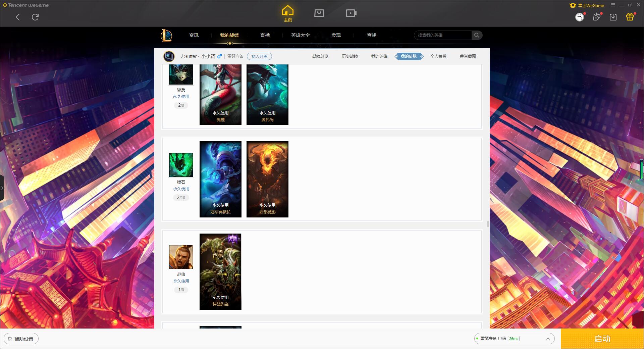Screen dimensions: 644x349
Task: Open the hamburger main menu icon
Action: [x=613, y=5]
